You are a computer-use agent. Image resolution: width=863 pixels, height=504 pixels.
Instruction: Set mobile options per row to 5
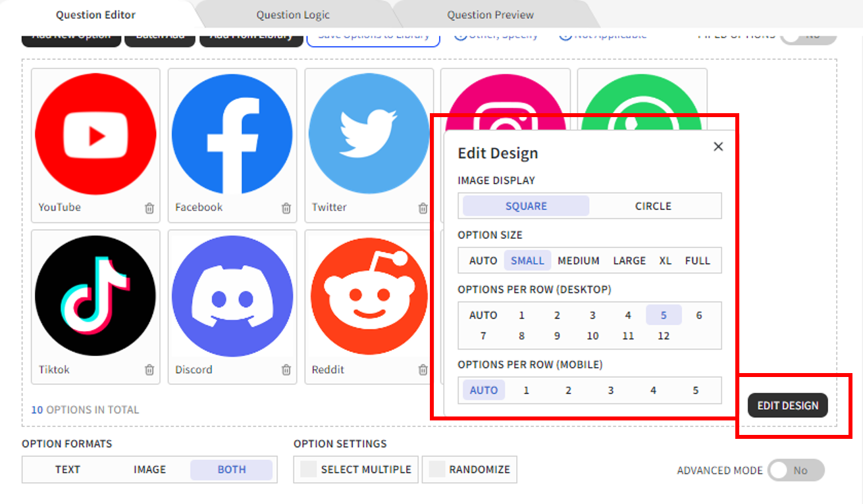coord(695,390)
